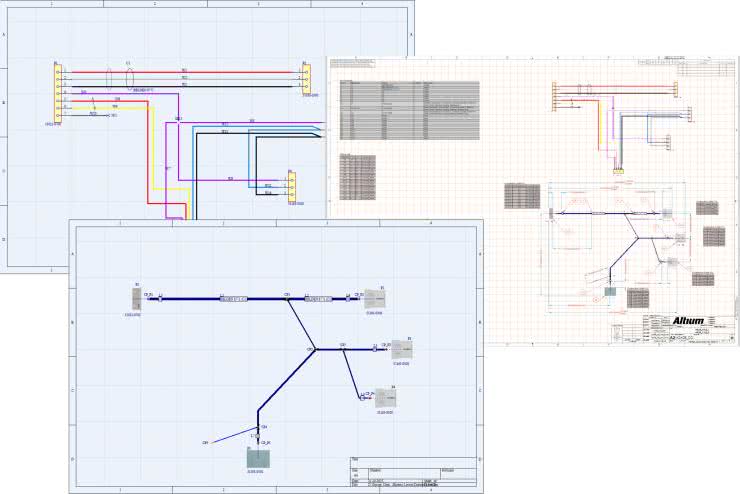Click the Altium logo in title block
The width and height of the screenshot is (740, 494).
click(x=688, y=321)
